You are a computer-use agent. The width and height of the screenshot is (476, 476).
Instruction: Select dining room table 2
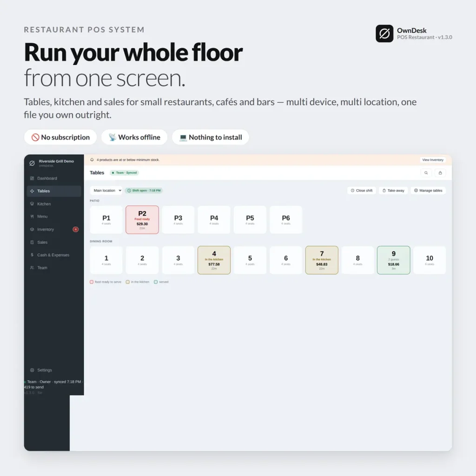point(142,260)
